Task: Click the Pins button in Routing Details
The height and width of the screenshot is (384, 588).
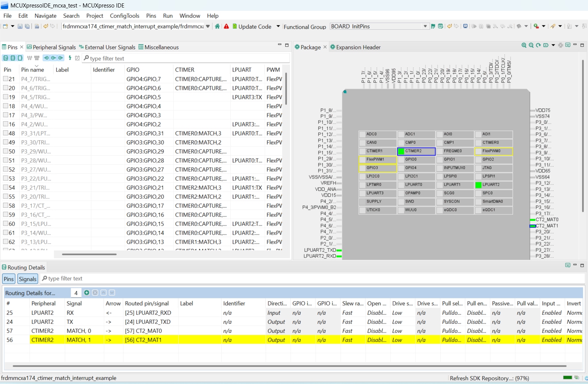Action: click(x=9, y=279)
